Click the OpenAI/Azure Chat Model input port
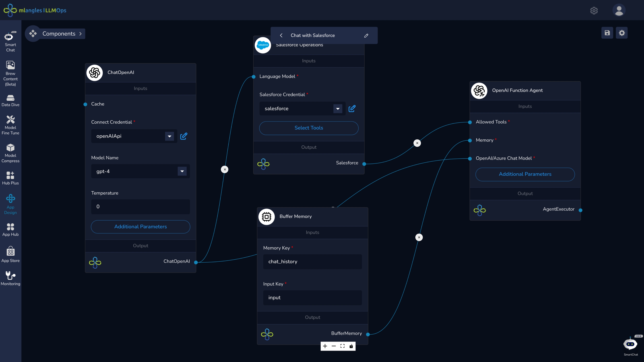The height and width of the screenshot is (362, 644). [470, 159]
